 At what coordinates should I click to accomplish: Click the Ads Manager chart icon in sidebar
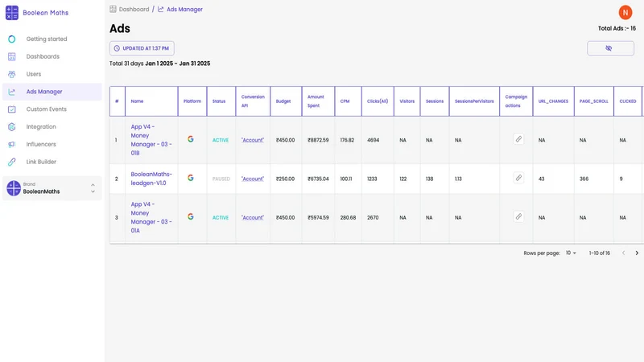tap(12, 92)
